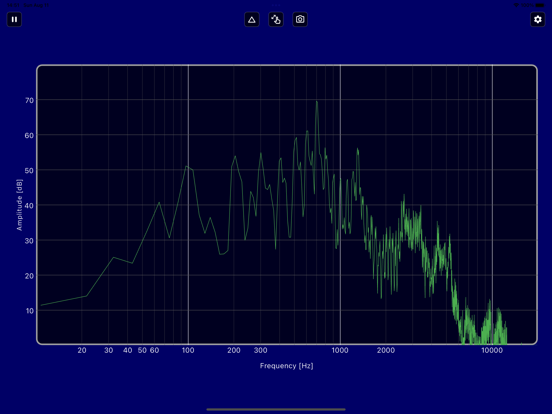The height and width of the screenshot is (414, 552).
Task: Click the 40 Hz frequency tick label
Action: 127,350
